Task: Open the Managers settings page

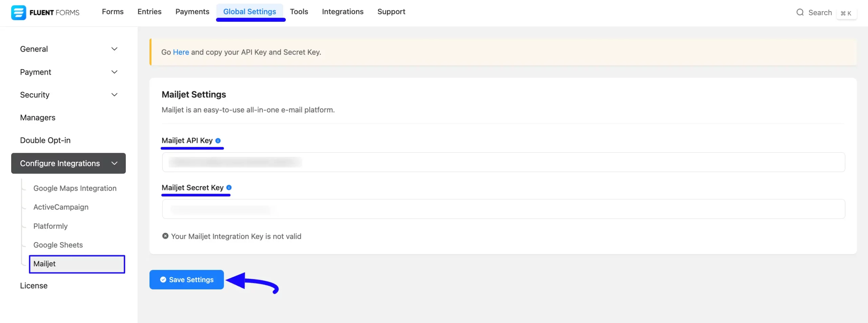Action: [x=38, y=118]
